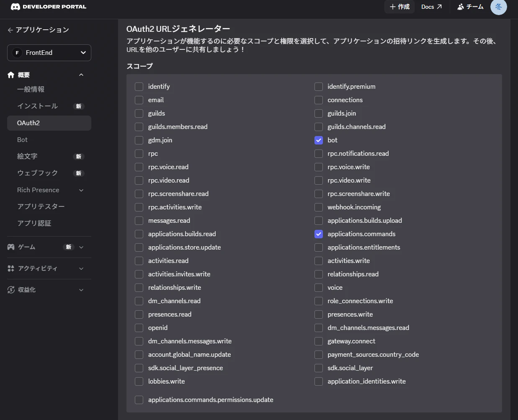
Task: Select the OAuth2 sidebar item
Action: point(49,123)
